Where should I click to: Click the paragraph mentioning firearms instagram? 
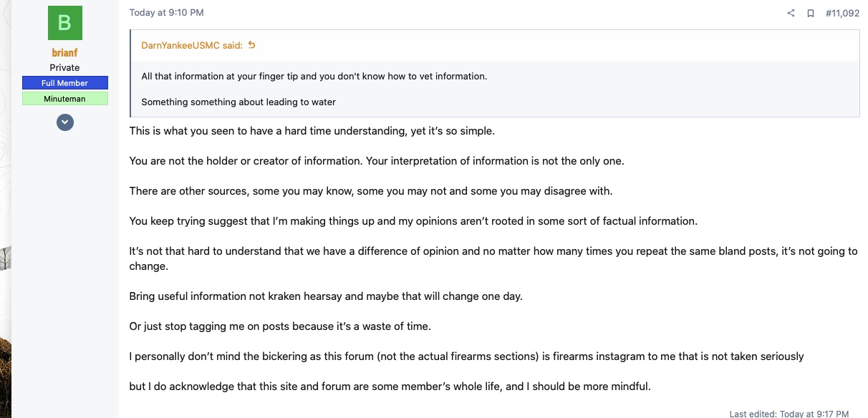(466, 356)
